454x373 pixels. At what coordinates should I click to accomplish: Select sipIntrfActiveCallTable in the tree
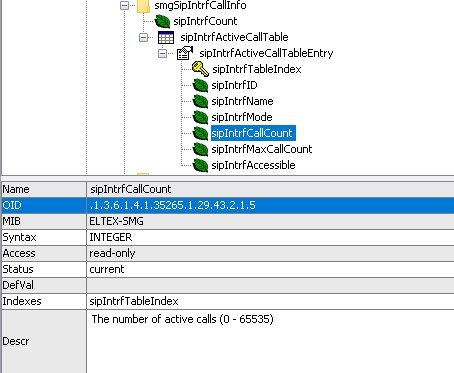click(x=234, y=37)
